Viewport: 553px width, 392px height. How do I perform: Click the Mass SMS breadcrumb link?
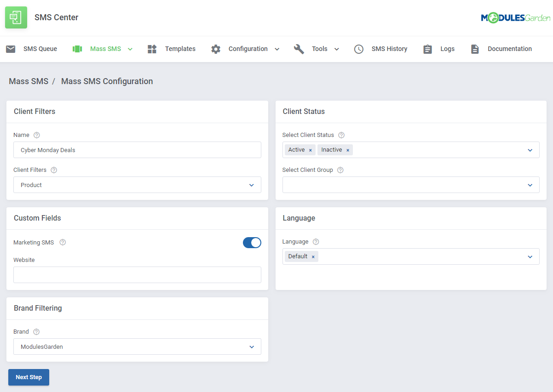tap(29, 81)
